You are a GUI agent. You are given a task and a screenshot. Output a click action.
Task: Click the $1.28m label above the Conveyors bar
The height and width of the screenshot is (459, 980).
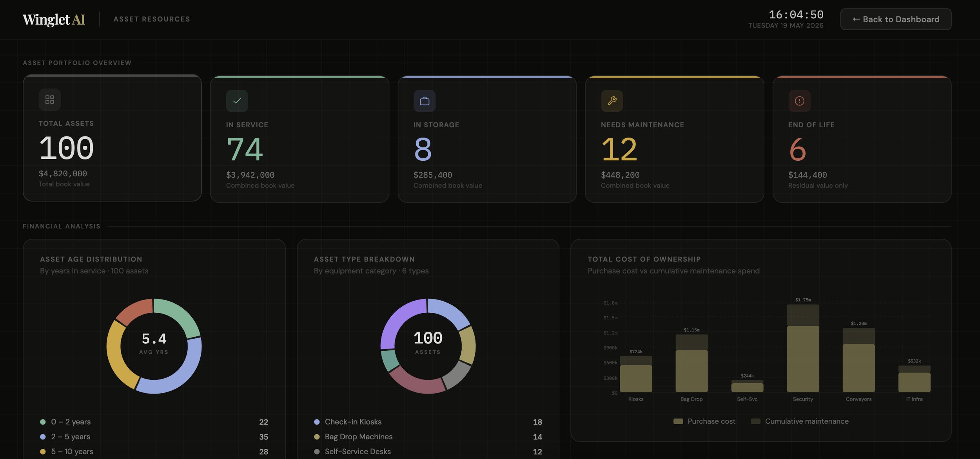858,324
